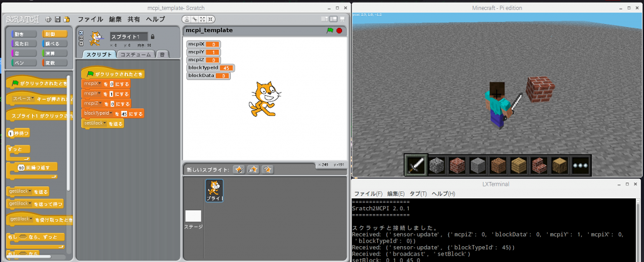This screenshot has height=262, width=644.
Task: Select the スプライト1 thumbnail in sprite list
Action: (214, 190)
